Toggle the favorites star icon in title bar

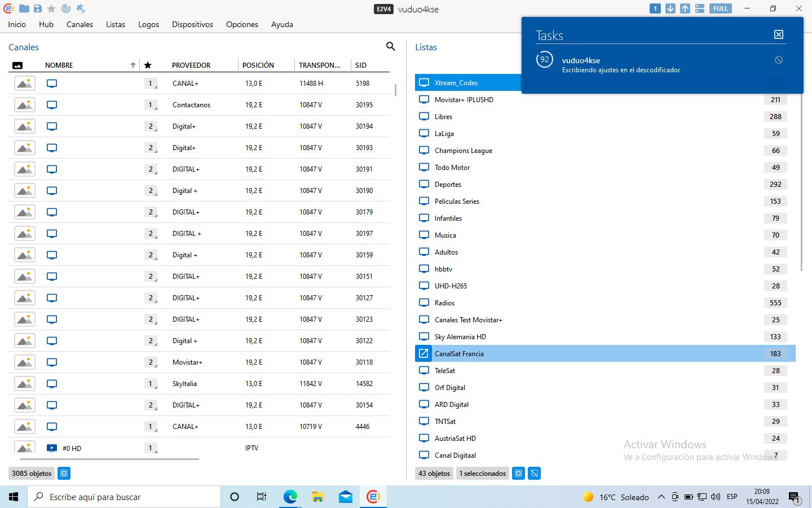(51, 8)
